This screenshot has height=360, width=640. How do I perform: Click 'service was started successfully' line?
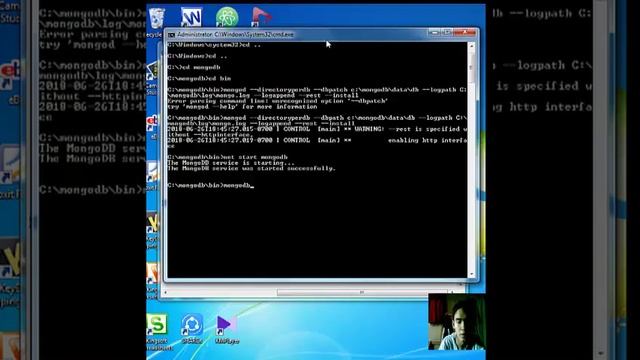click(251, 168)
